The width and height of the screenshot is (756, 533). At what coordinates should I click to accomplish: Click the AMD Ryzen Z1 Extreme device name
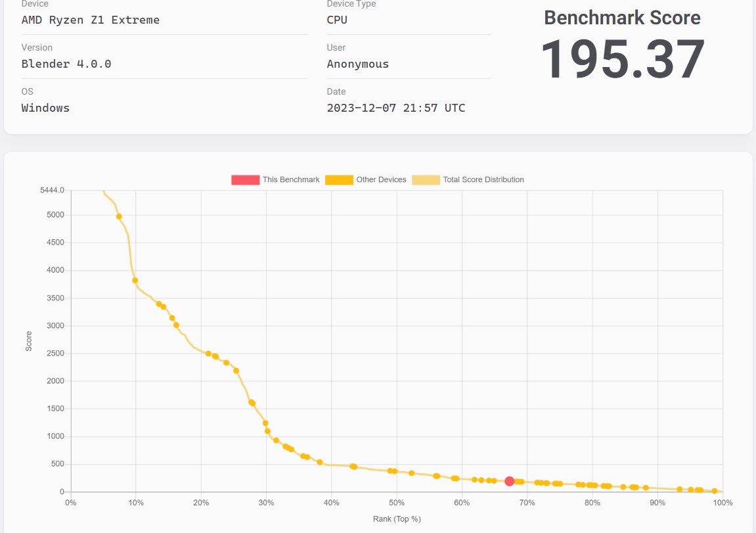tap(91, 20)
